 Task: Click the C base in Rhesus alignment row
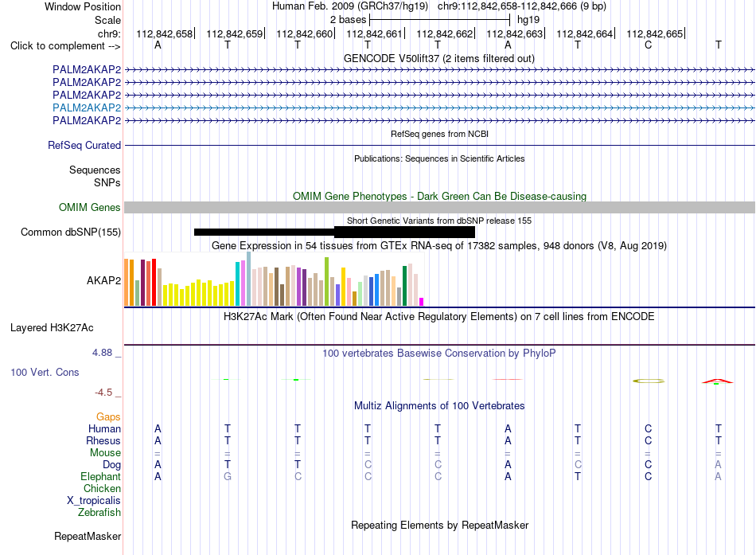(648, 440)
